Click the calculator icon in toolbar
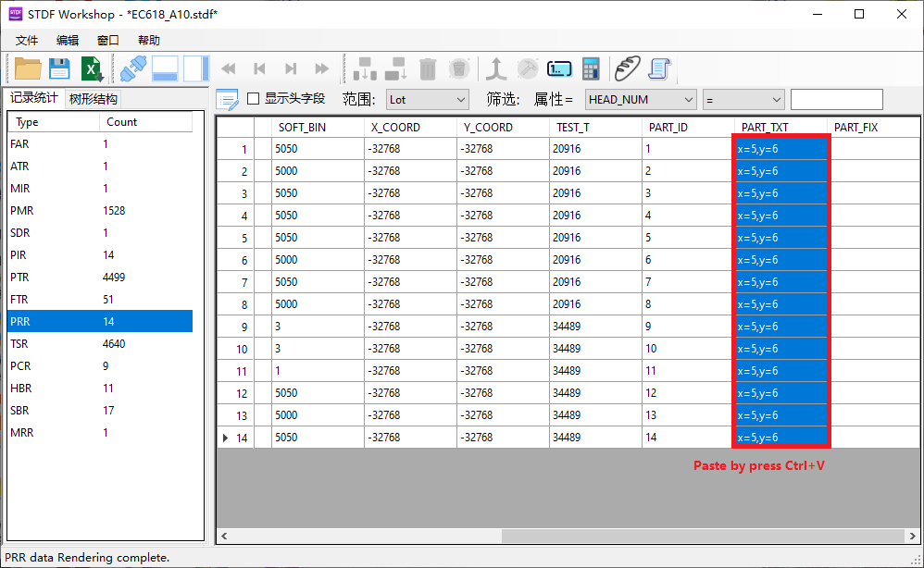 pyautogui.click(x=590, y=68)
